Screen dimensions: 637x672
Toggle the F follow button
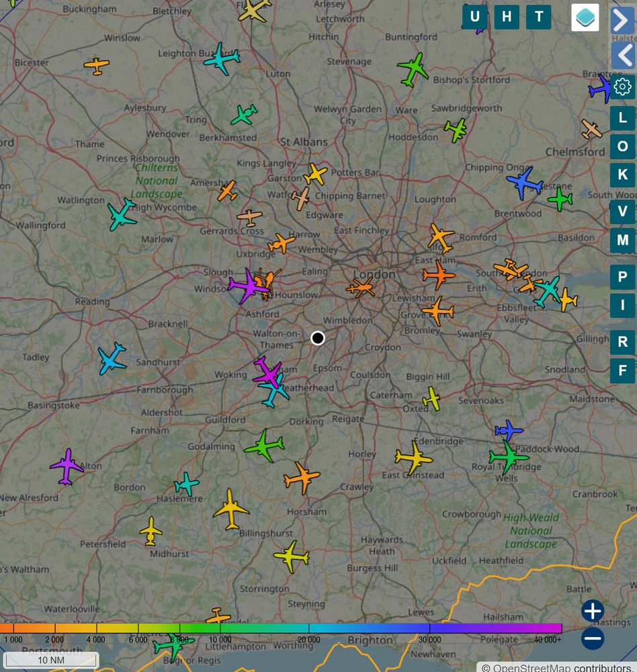pos(622,370)
